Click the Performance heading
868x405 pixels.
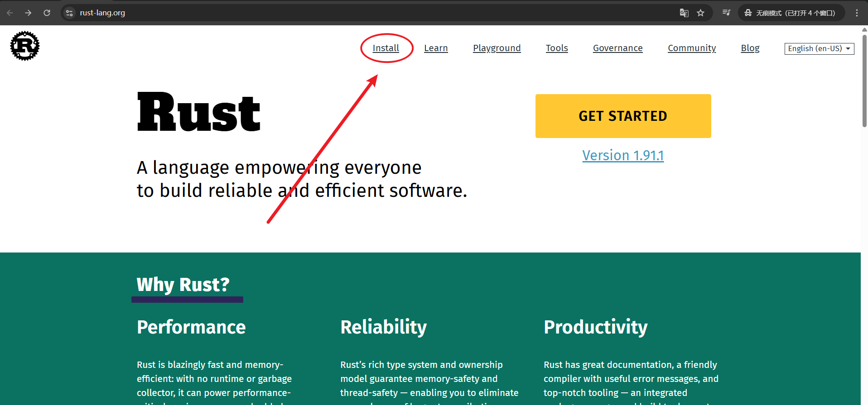pyautogui.click(x=191, y=327)
